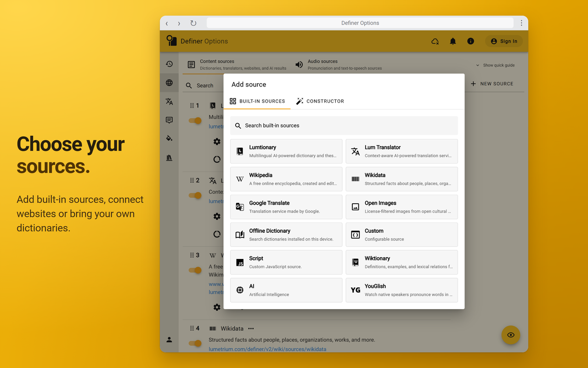Open the Content sources tab
This screenshot has width=588, height=368.
pyautogui.click(x=237, y=65)
